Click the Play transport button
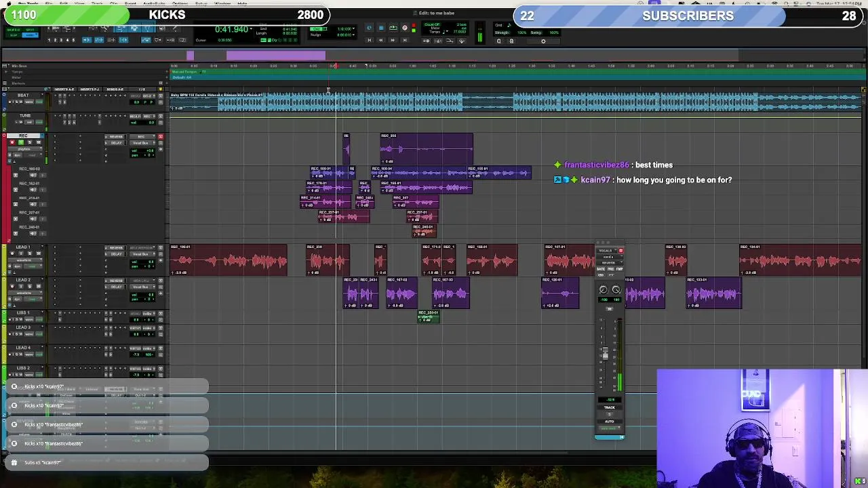The image size is (868, 488). pos(393,27)
